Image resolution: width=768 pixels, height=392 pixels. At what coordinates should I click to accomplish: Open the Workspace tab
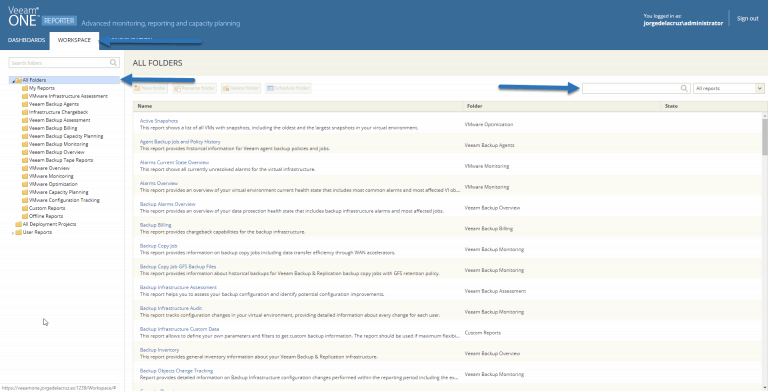[x=74, y=40]
